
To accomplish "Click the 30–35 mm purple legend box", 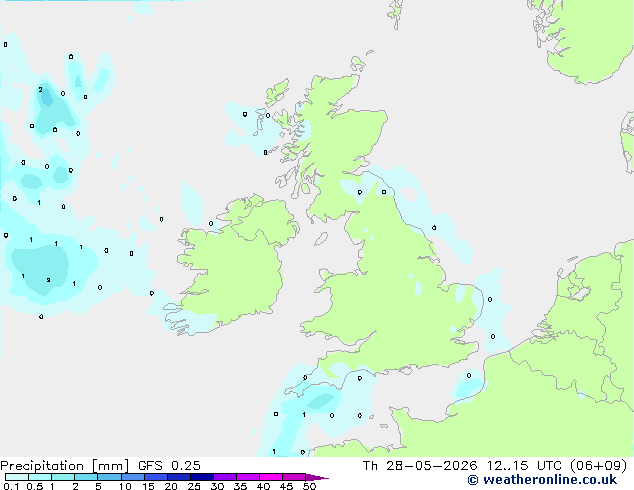I will pyautogui.click(x=225, y=477).
